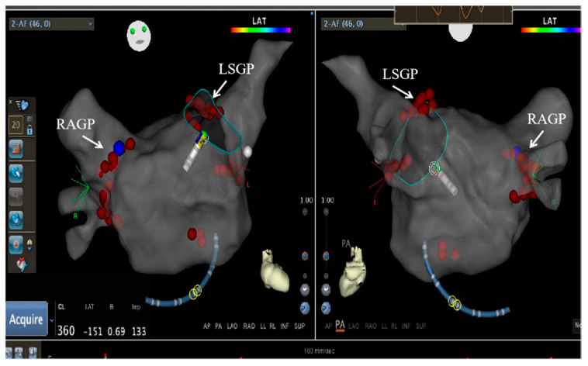Click the PA heart orientation model, right view

click(353, 271)
